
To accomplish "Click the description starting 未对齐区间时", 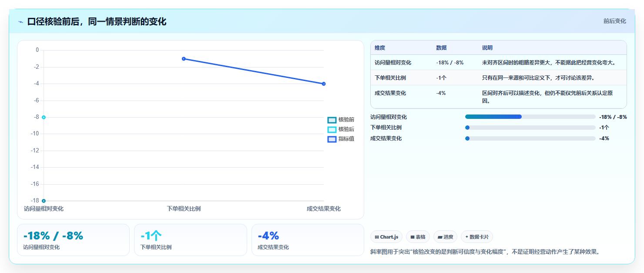I will click(x=549, y=63).
